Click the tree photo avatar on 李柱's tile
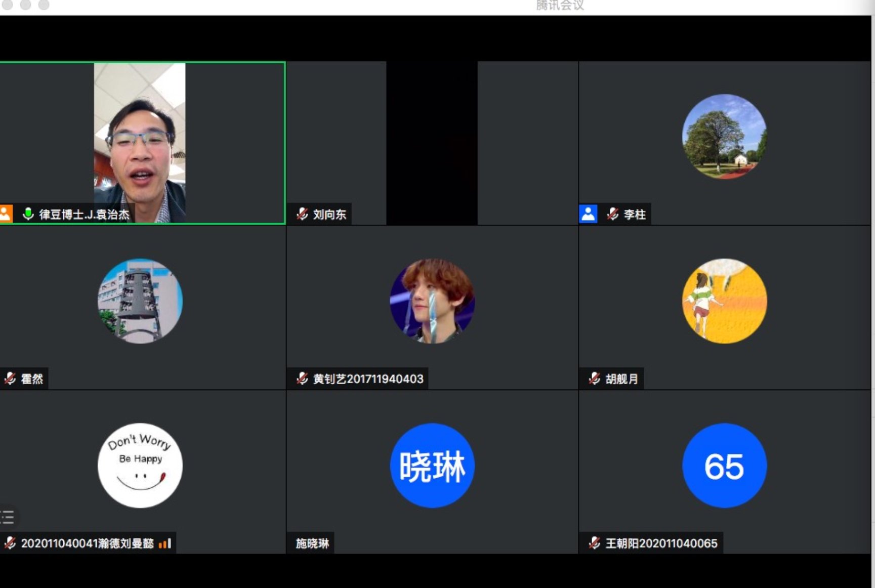 [x=723, y=138]
